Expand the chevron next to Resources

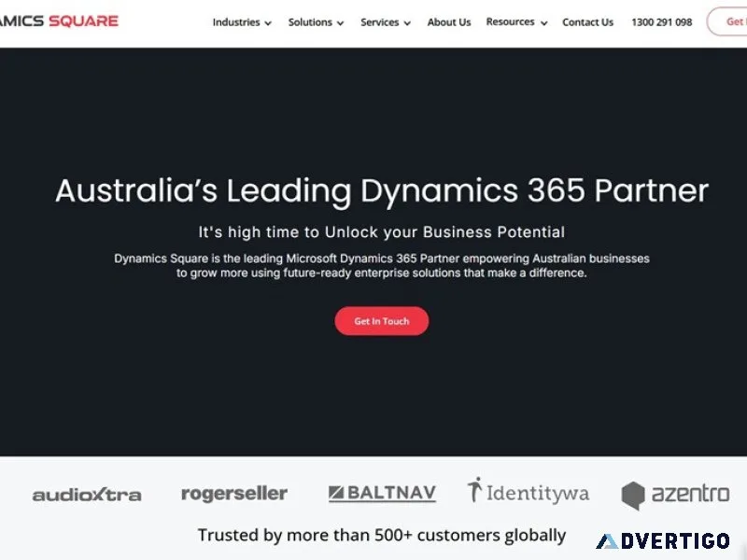[543, 23]
